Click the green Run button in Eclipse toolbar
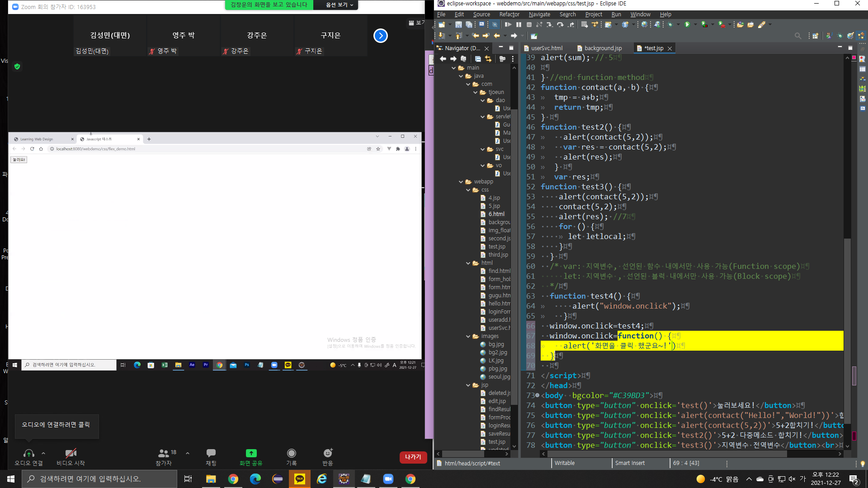Screen dimensions: 868x488 click(x=687, y=24)
